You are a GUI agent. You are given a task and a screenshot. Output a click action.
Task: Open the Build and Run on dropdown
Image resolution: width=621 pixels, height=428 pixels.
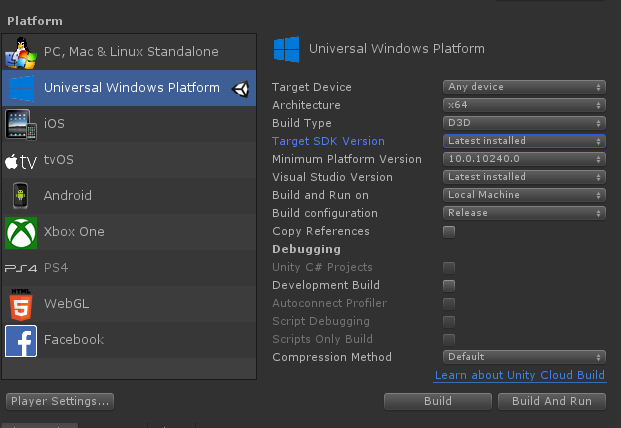(x=524, y=195)
